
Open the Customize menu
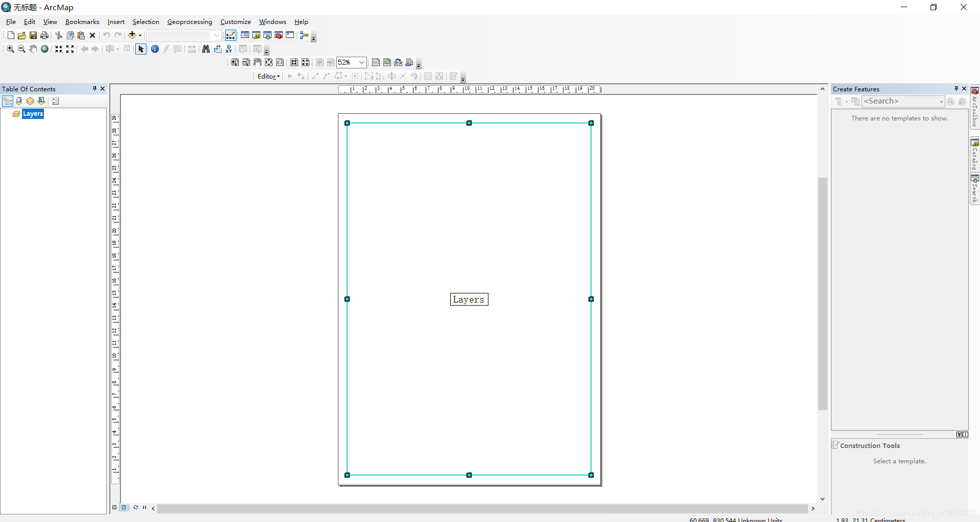pos(235,22)
